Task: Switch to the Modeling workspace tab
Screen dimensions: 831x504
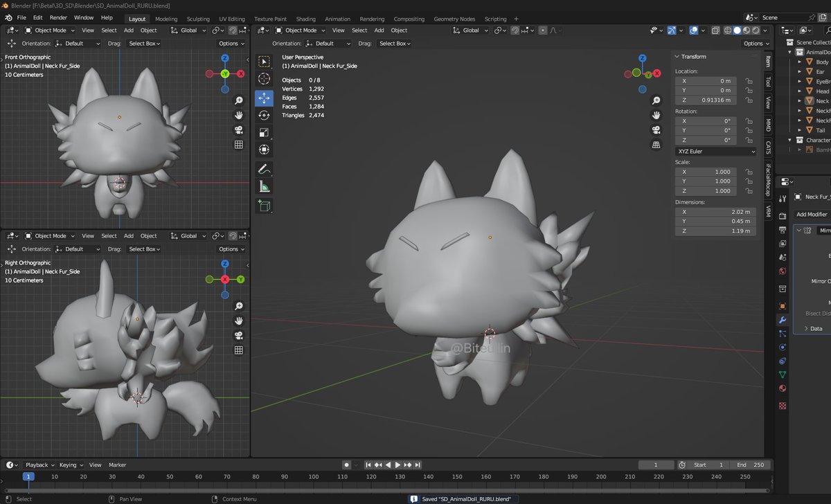Action: [166, 19]
